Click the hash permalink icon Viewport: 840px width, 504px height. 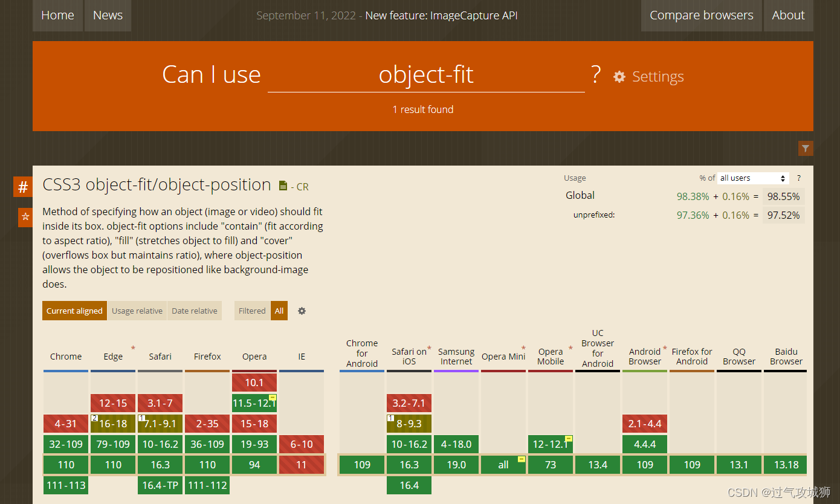pyautogui.click(x=23, y=187)
